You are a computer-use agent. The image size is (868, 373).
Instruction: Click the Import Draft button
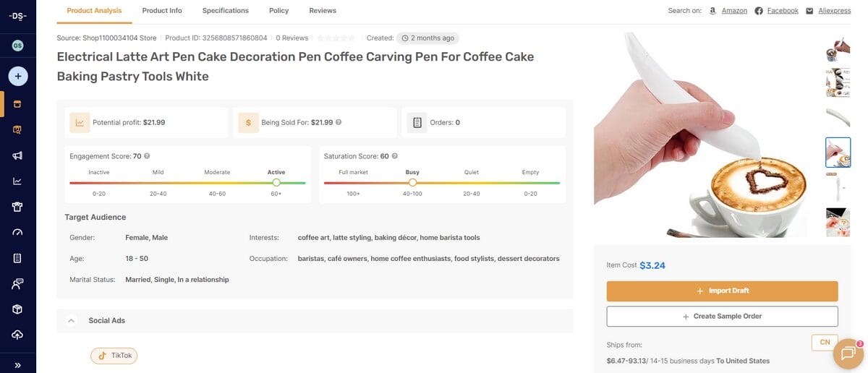coord(722,291)
